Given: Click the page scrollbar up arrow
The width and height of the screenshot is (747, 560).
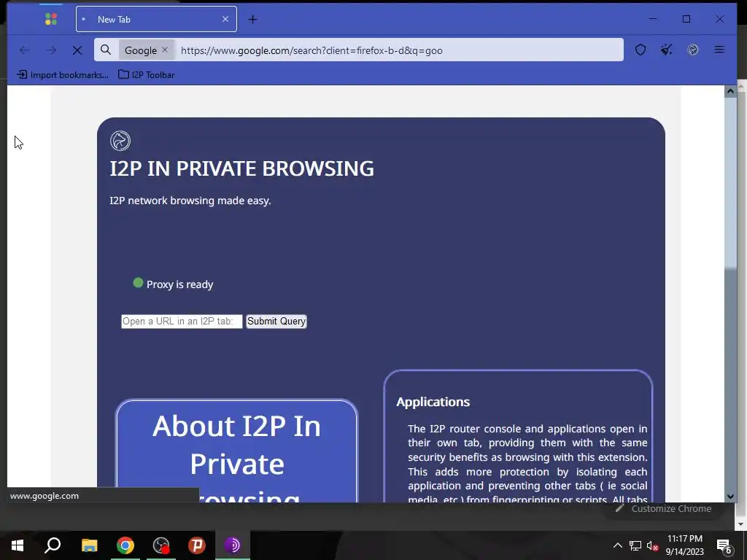Looking at the screenshot, I should (x=729, y=91).
